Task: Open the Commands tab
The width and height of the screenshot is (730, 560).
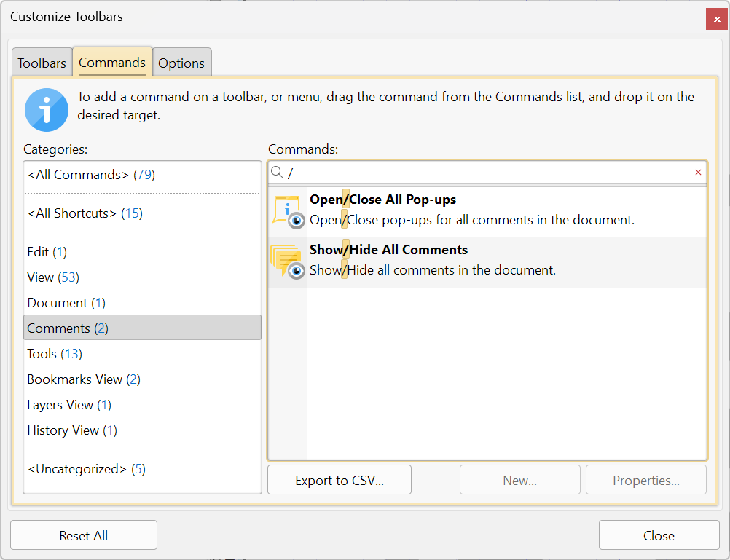Action: pyautogui.click(x=111, y=63)
